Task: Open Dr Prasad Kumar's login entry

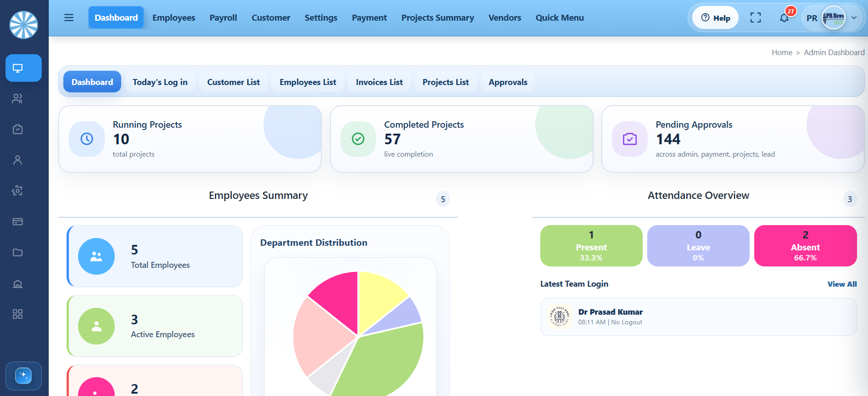Action: click(x=698, y=317)
